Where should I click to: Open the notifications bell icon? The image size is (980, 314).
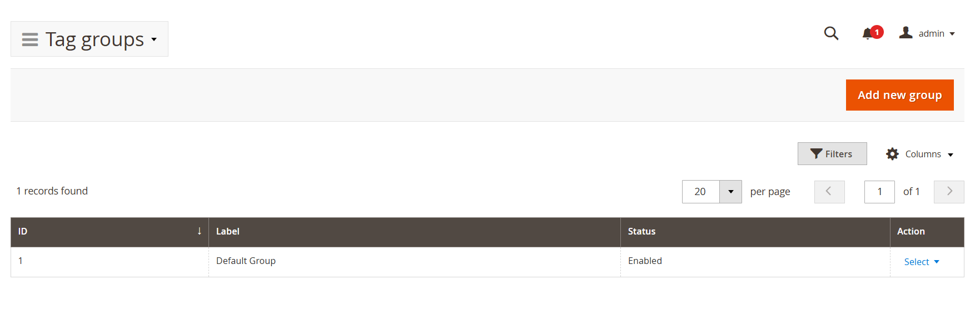[x=868, y=34]
